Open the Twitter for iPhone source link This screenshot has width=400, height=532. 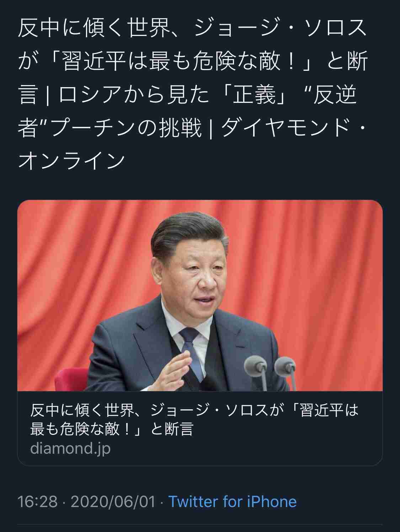coord(232,502)
